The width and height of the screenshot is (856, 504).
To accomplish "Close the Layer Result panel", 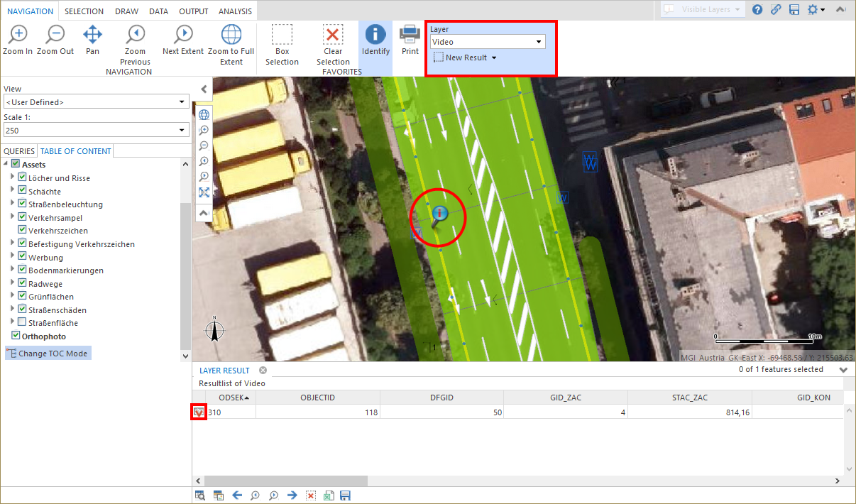I will (x=263, y=370).
